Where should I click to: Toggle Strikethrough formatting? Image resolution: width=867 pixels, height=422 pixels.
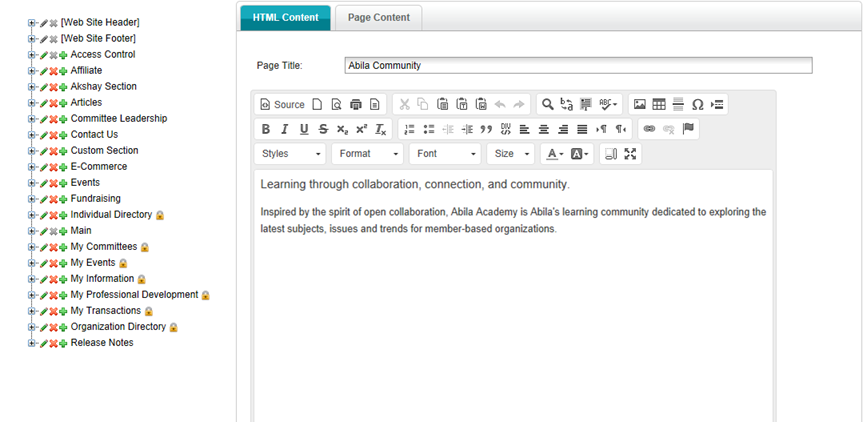tap(323, 129)
